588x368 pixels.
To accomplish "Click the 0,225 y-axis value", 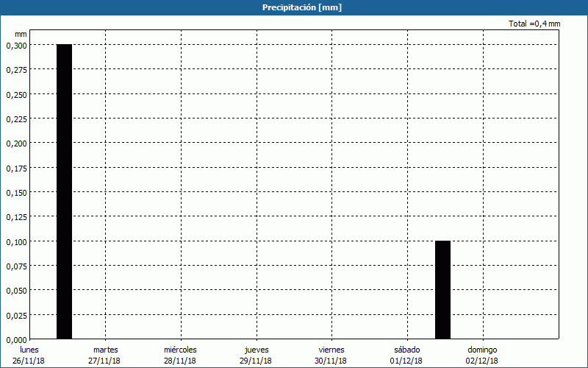I will click(x=17, y=119).
